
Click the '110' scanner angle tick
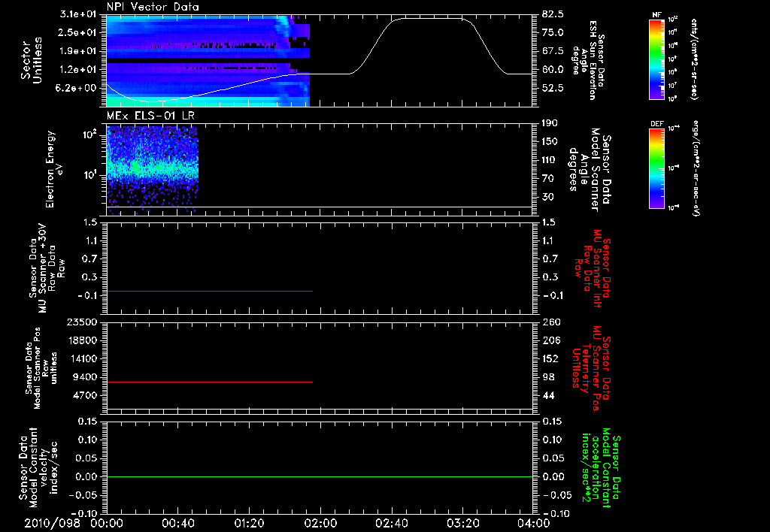pos(550,160)
